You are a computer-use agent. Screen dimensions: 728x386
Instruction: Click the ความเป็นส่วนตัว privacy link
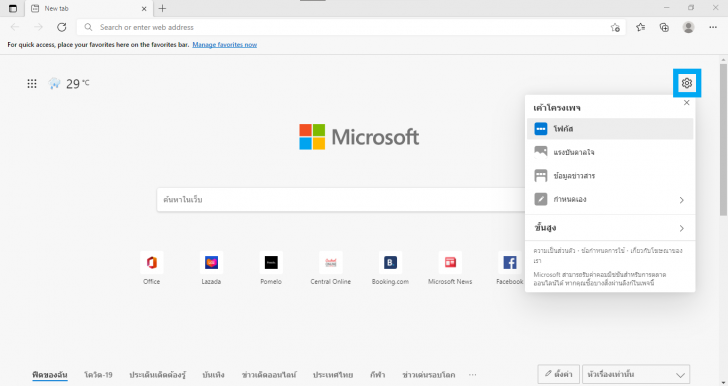554,250
